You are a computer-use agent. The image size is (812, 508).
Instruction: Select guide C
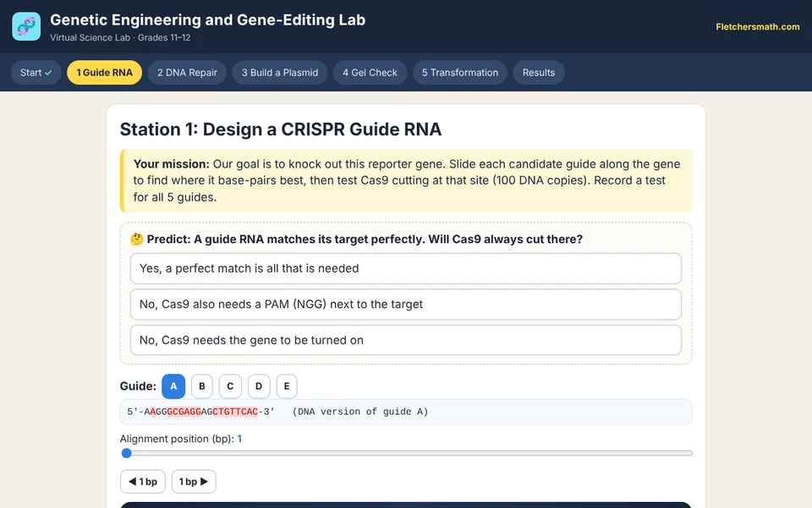pos(230,386)
